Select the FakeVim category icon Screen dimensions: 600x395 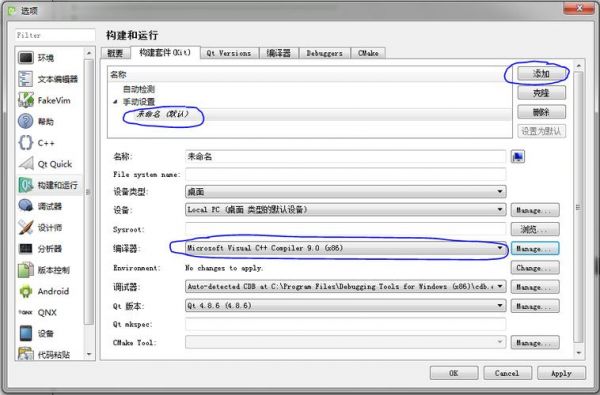tap(26, 100)
